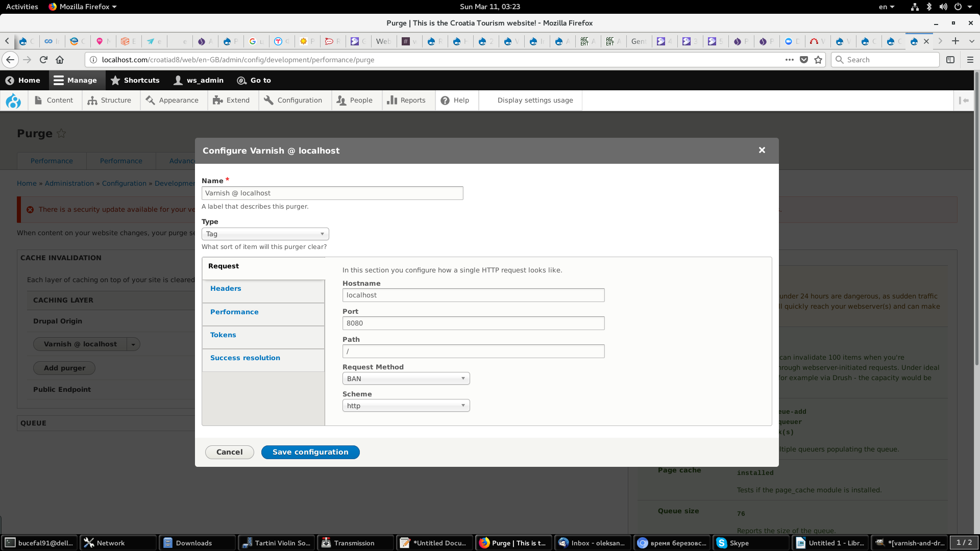980x551 pixels.
Task: List all tabs dropdown arrow
Action: (x=971, y=41)
